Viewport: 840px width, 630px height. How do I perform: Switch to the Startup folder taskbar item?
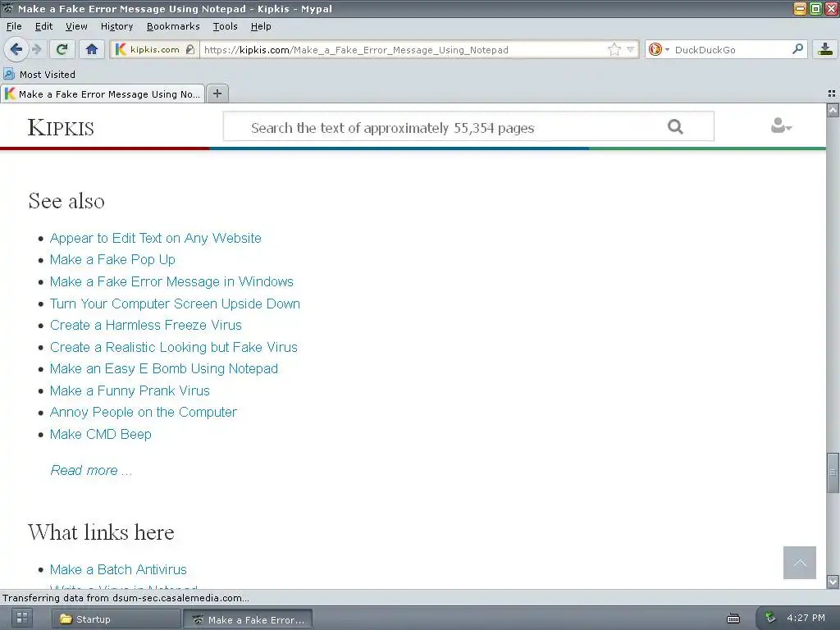point(116,619)
